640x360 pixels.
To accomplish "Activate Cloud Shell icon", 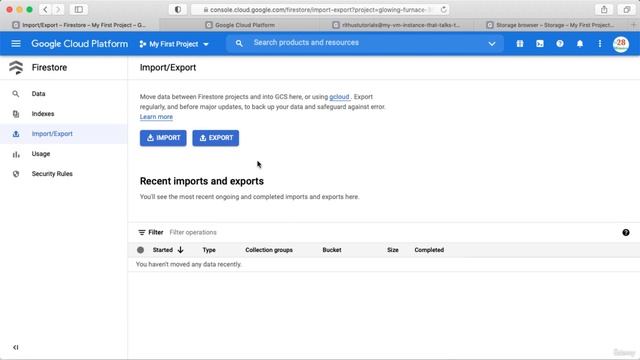I will coord(540,44).
